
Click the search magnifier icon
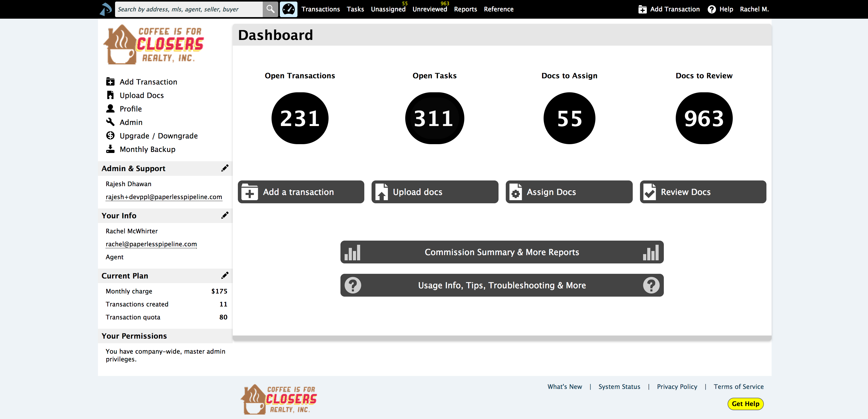[x=270, y=9]
